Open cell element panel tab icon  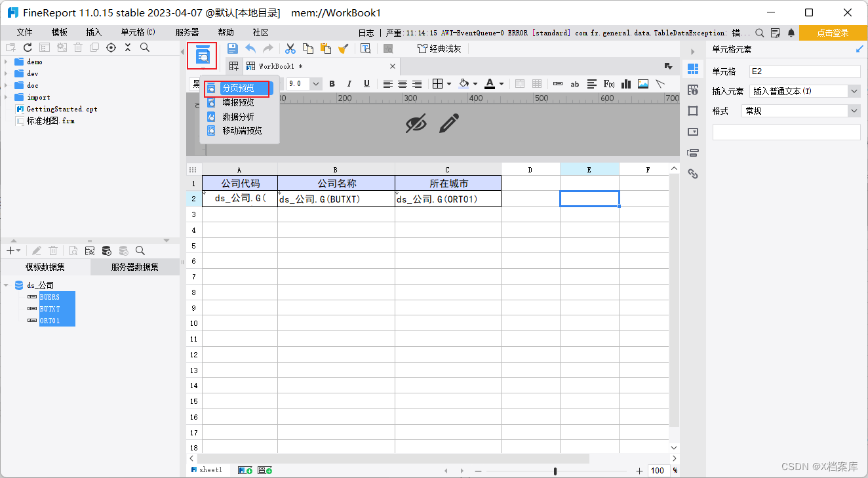[693, 69]
